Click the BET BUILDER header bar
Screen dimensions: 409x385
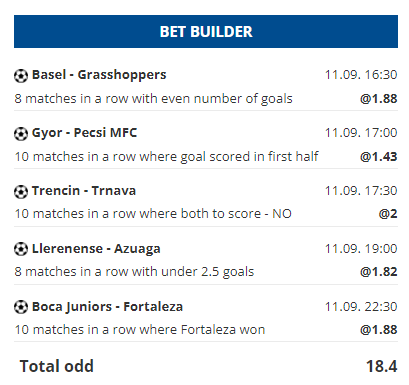pos(206,31)
